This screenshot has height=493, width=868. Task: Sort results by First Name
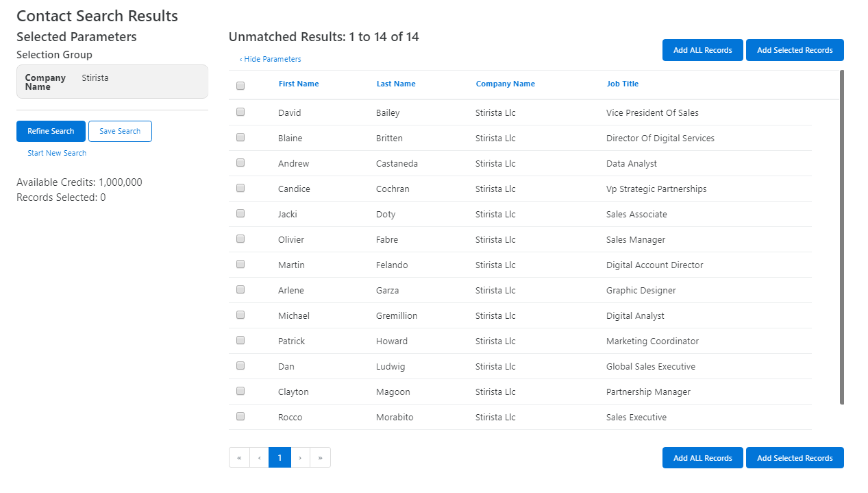pos(299,83)
